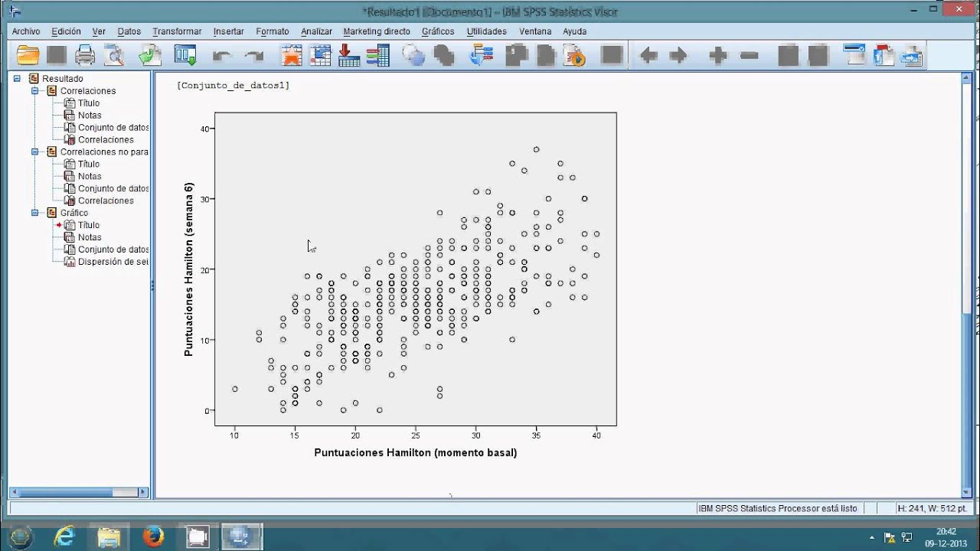This screenshot has height=551, width=980.
Task: Select Título under Correlaciones no para
Action: pyautogui.click(x=89, y=164)
